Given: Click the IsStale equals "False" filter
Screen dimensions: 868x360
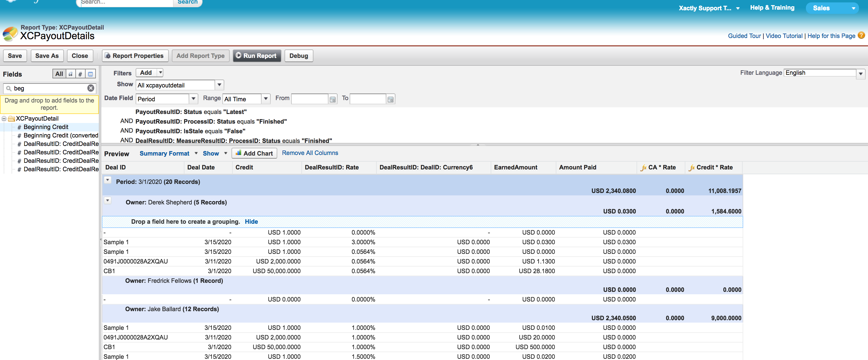Looking at the screenshot, I should pos(190,131).
